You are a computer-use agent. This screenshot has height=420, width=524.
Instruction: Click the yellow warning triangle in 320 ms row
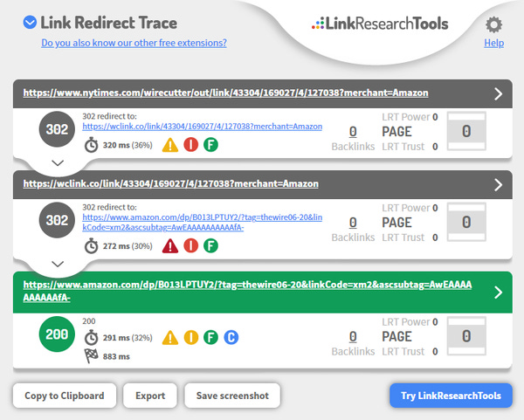coord(170,145)
